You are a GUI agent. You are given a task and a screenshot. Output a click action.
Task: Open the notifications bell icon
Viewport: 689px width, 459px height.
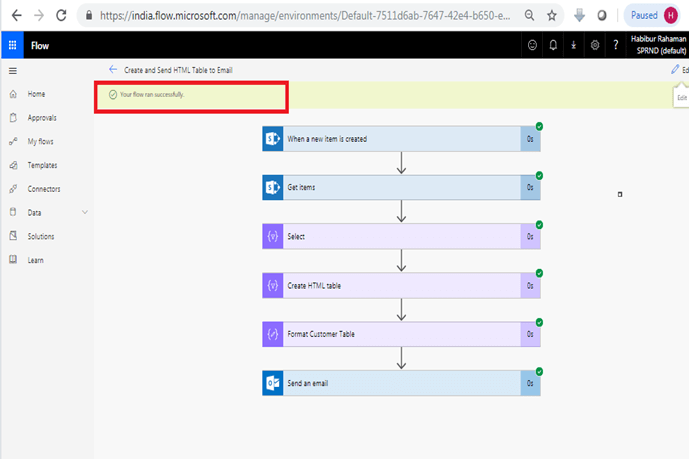(x=553, y=45)
